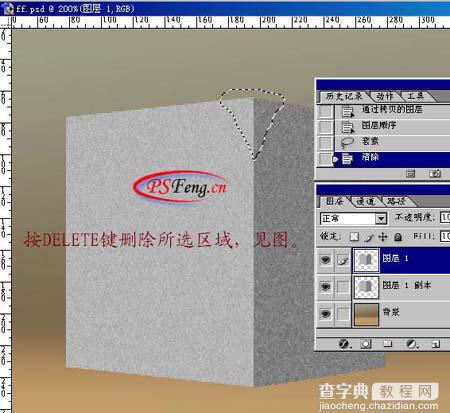This screenshot has width=450, height=413.
Task: Open the 动作 actions tab
Action: coord(385,96)
